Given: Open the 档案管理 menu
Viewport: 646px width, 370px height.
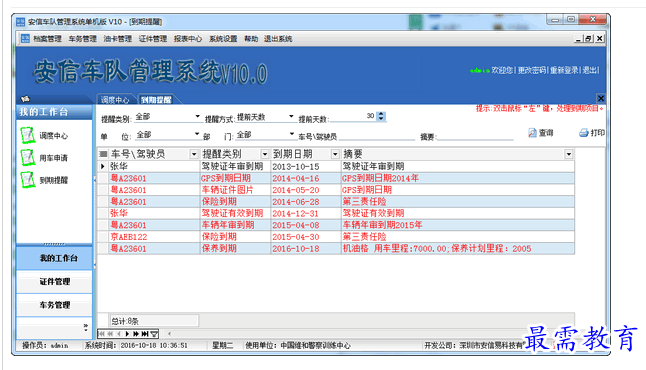Looking at the screenshot, I should (x=47, y=39).
